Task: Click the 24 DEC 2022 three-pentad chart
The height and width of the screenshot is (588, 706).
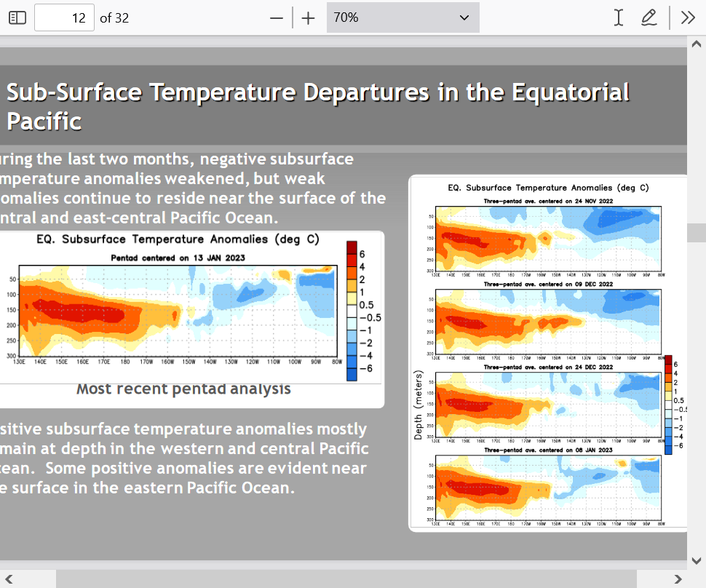Action: pyautogui.click(x=548, y=405)
